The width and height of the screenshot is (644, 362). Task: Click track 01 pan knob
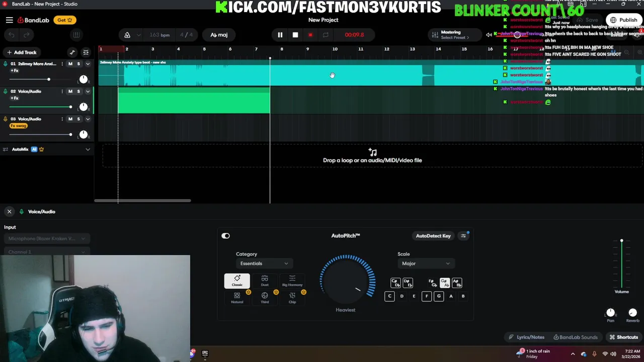tap(84, 79)
